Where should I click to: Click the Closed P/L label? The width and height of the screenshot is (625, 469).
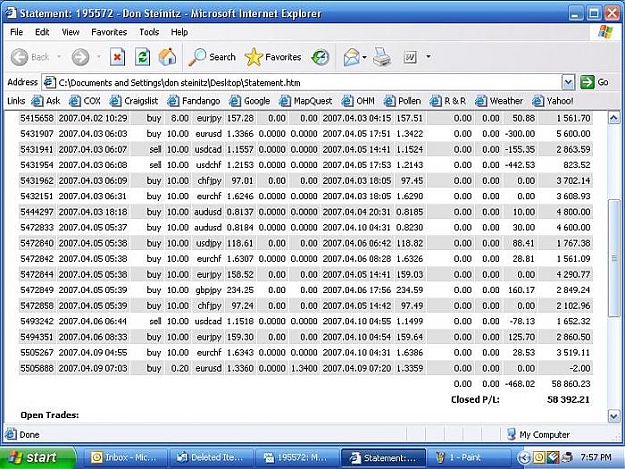tap(475, 400)
